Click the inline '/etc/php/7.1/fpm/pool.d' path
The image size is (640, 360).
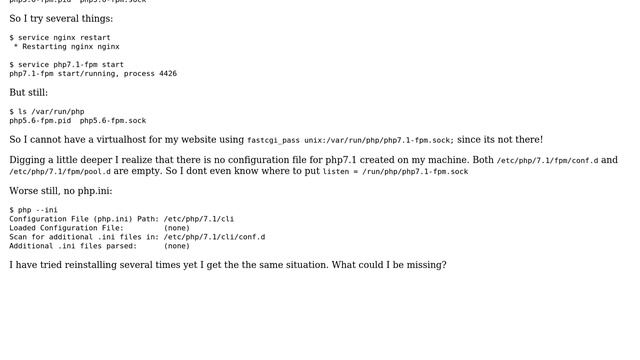(x=60, y=171)
